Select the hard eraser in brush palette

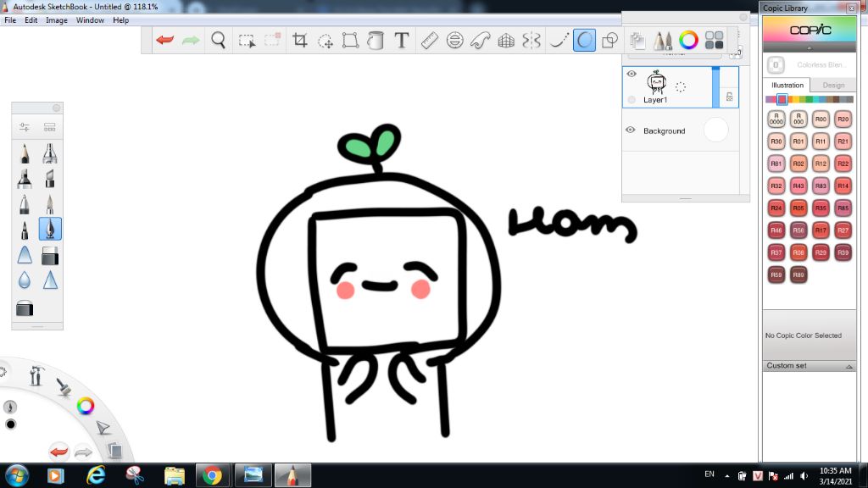coord(50,255)
